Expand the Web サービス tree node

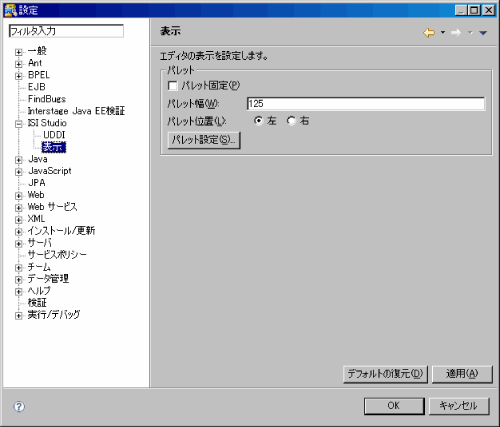tap(19, 208)
